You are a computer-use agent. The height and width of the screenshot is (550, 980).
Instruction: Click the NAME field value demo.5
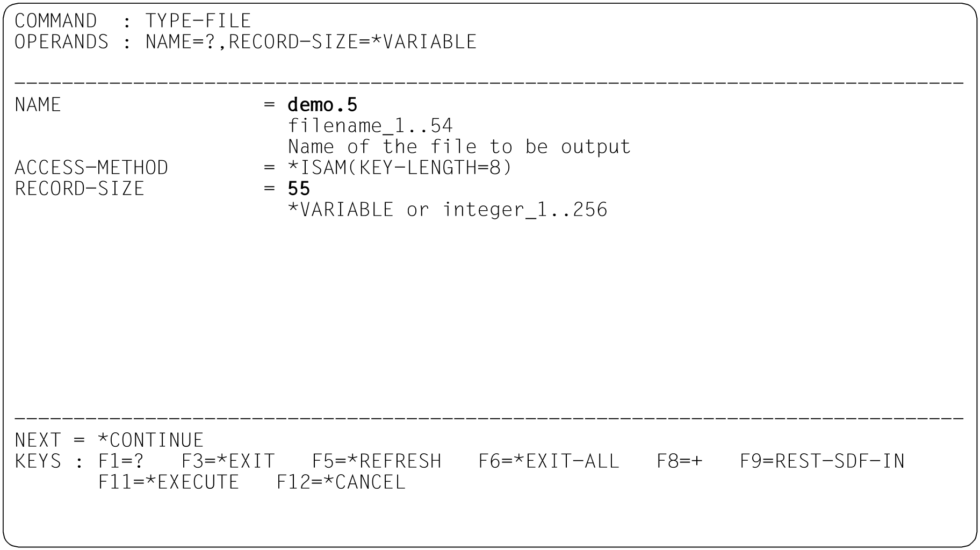pos(322,105)
